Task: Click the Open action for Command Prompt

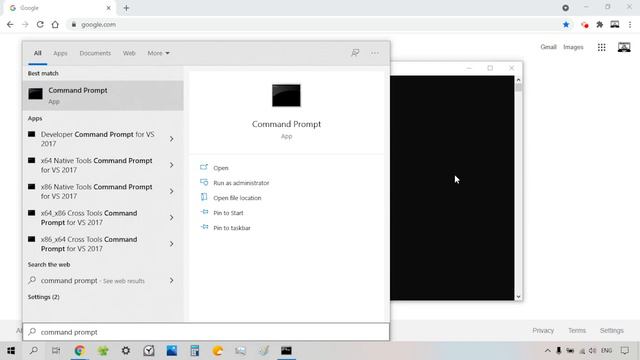Action: click(x=220, y=168)
